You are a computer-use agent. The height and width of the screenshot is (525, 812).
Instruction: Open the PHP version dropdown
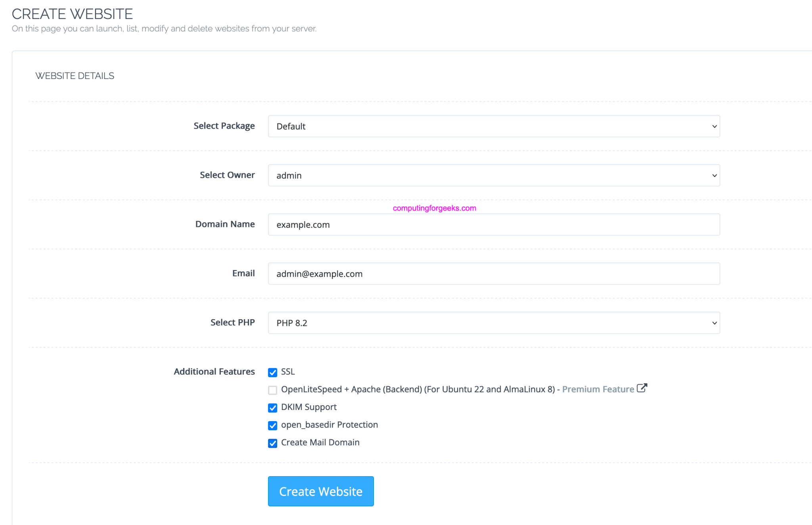click(493, 323)
